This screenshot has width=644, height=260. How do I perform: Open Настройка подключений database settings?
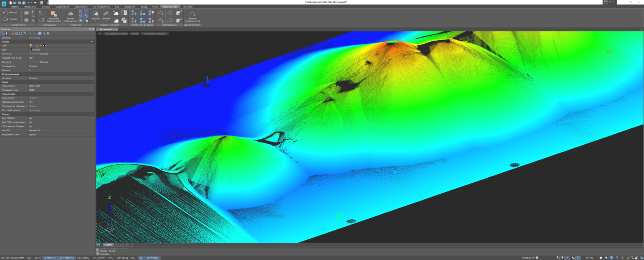tap(53, 16)
